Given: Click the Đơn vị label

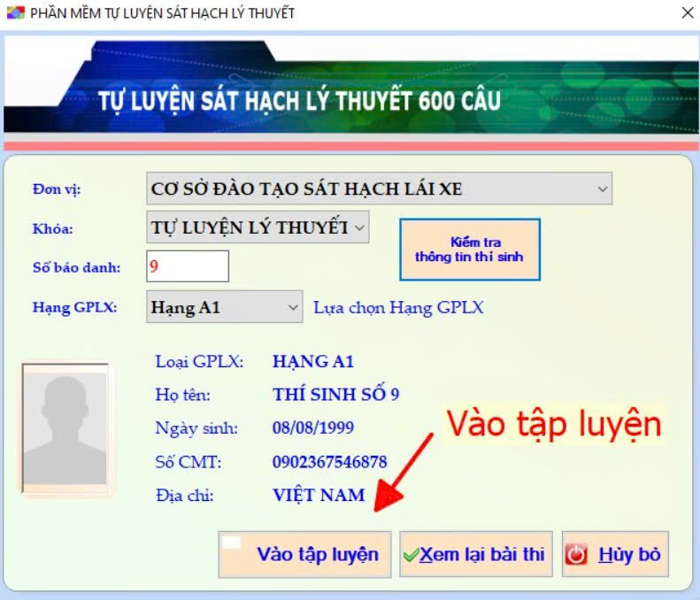Looking at the screenshot, I should click(57, 189).
